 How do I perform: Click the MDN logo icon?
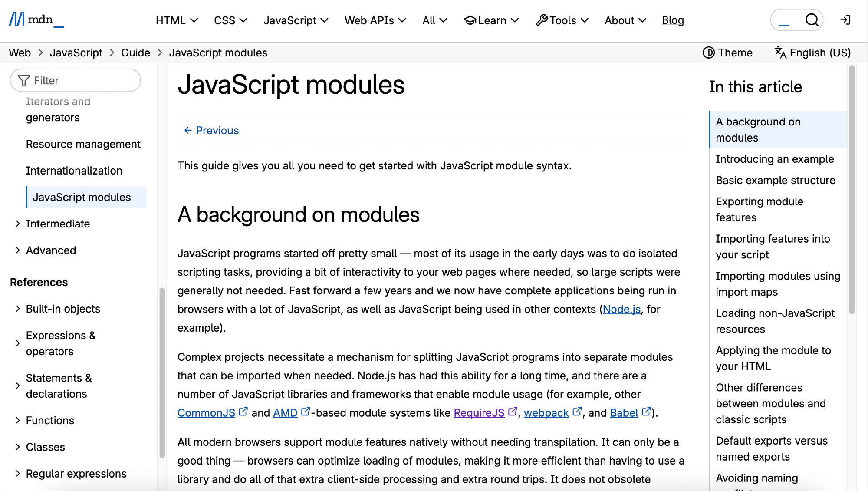(17, 20)
